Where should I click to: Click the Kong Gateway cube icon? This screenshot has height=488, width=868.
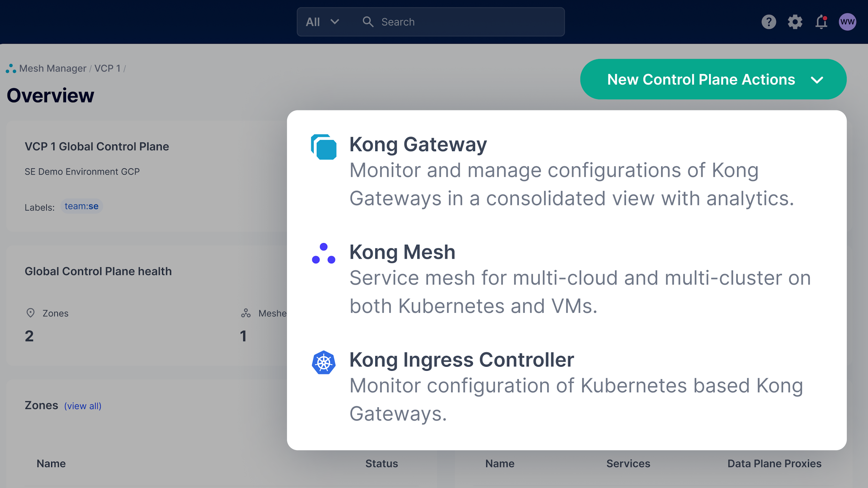pos(324,147)
